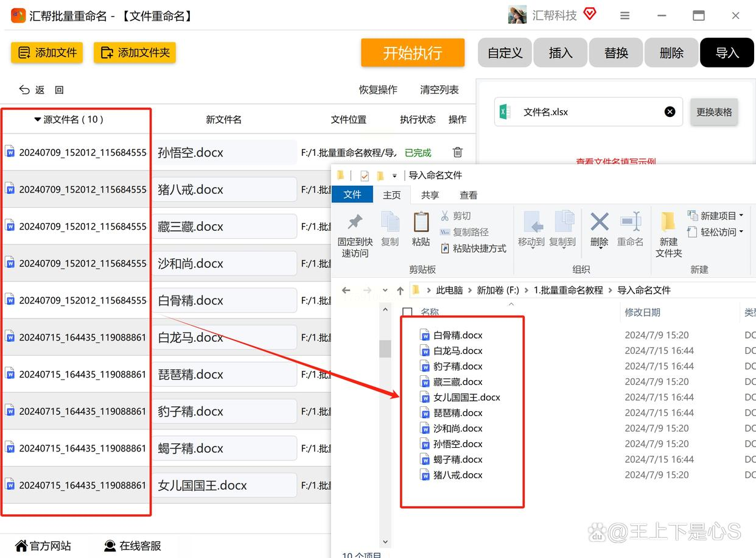The image size is (756, 558).
Task: Click Pin to Quick Access (固定到快速访问) icon
Action: pyautogui.click(x=355, y=223)
